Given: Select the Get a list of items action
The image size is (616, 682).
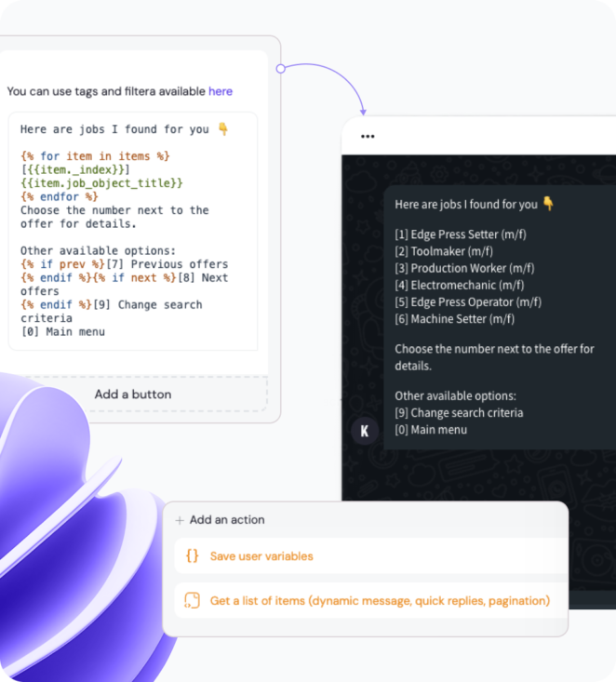Looking at the screenshot, I should [x=370, y=601].
